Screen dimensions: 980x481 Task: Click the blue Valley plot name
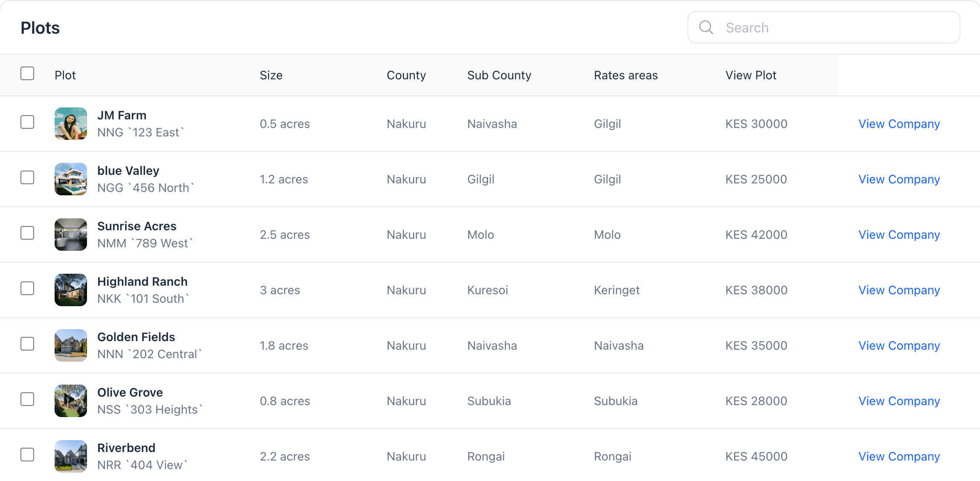(128, 171)
